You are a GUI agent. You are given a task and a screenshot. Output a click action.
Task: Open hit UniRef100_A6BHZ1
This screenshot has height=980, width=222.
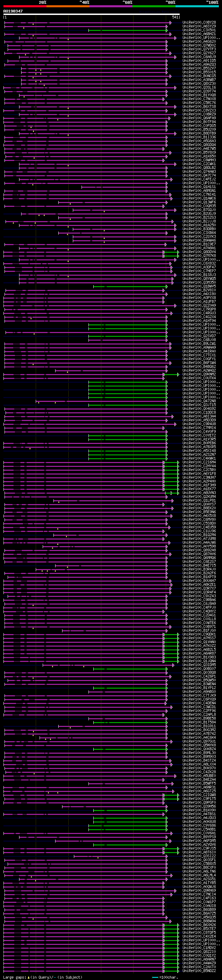pyautogui.click(x=199, y=34)
